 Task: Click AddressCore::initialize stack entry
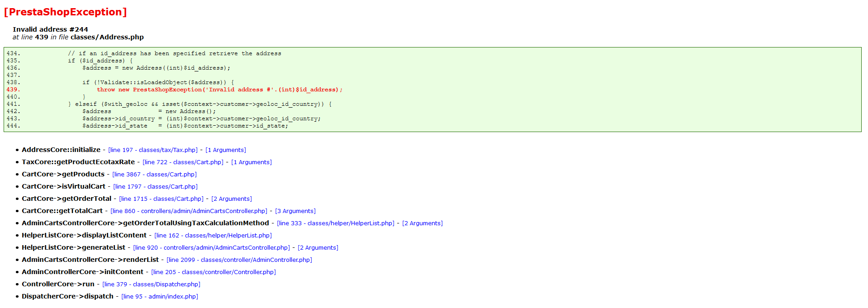click(61, 150)
